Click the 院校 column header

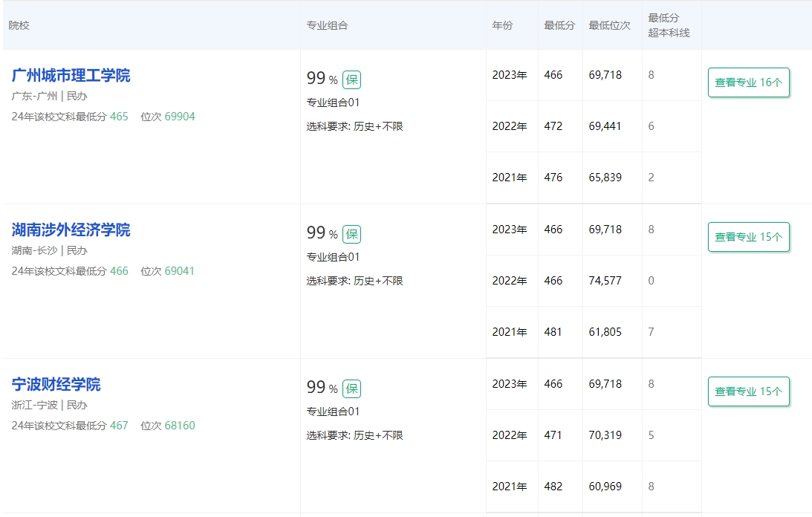click(x=19, y=25)
